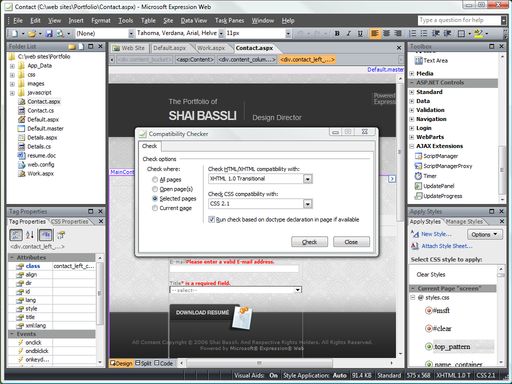Open the File menu
The height and width of the screenshot is (384, 512).
pos(18,21)
